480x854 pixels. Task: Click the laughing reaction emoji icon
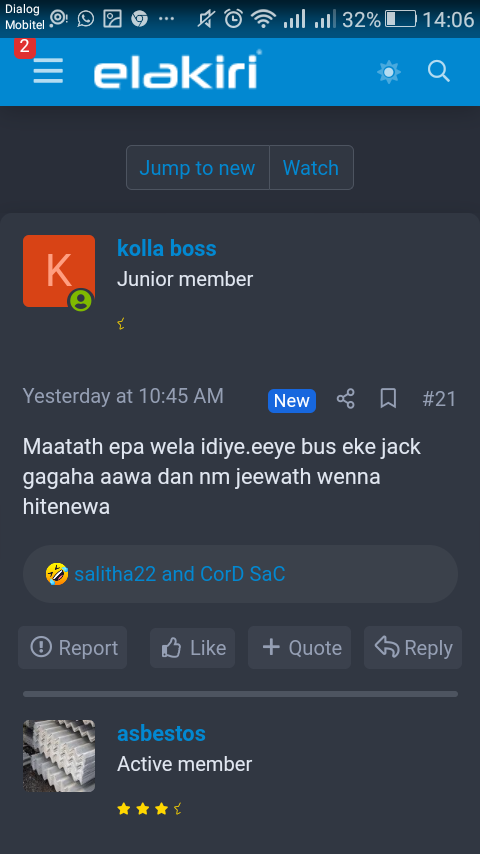click(57, 574)
